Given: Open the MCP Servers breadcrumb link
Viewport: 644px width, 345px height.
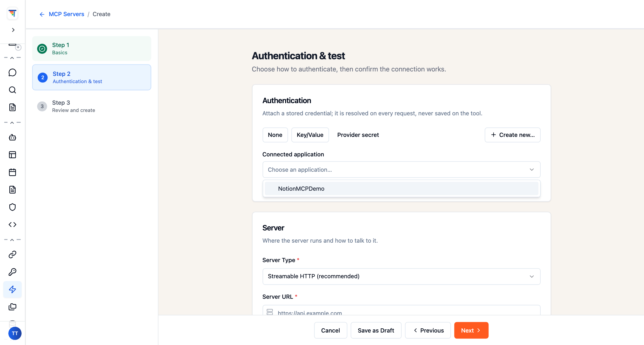Looking at the screenshot, I should tap(66, 14).
